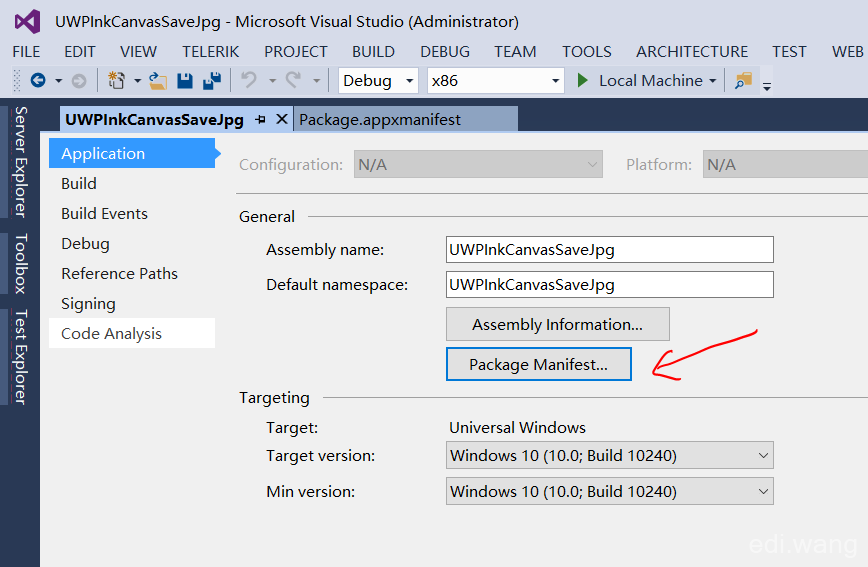This screenshot has width=868, height=567.
Task: Open the FILE menu
Action: pyautogui.click(x=26, y=52)
